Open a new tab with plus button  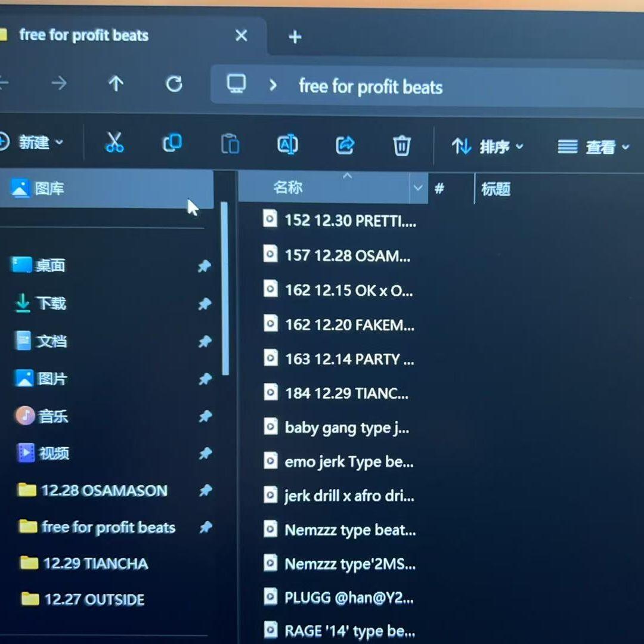coord(295,37)
